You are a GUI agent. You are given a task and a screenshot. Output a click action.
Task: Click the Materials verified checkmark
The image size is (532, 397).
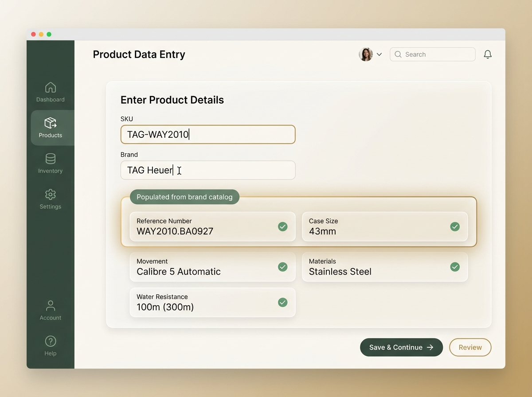pos(455,267)
